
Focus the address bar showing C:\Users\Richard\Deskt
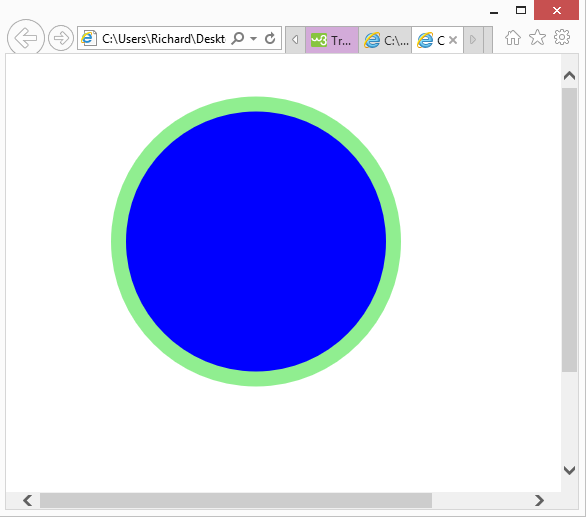163,39
